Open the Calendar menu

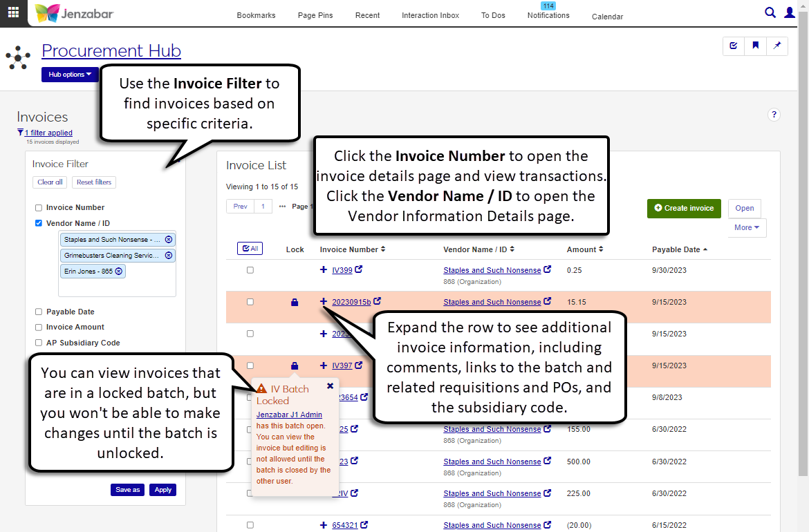click(607, 17)
